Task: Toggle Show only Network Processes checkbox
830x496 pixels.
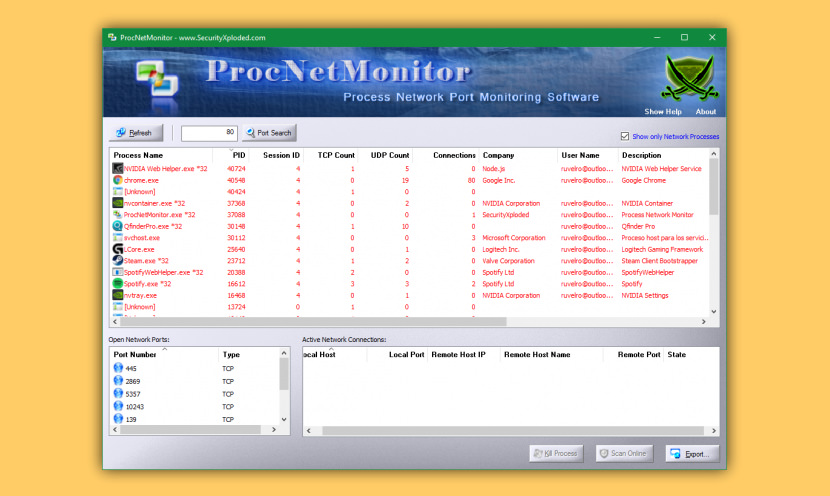Action: 625,137
